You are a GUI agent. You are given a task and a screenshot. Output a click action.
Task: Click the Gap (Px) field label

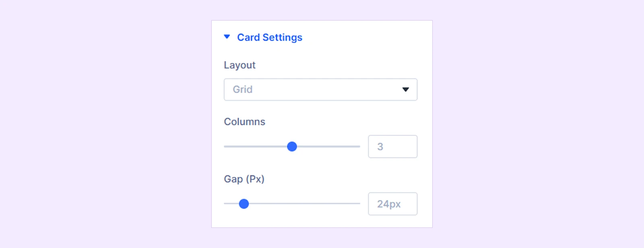tap(244, 179)
